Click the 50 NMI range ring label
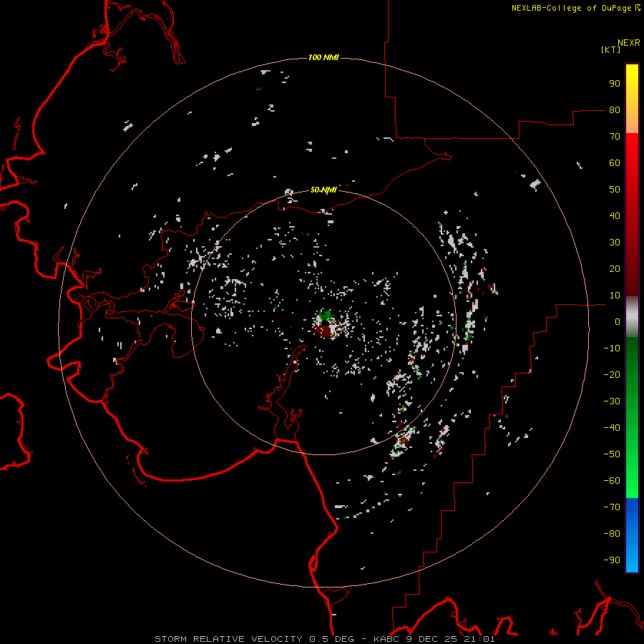The width and height of the screenshot is (644, 644). 323,190
